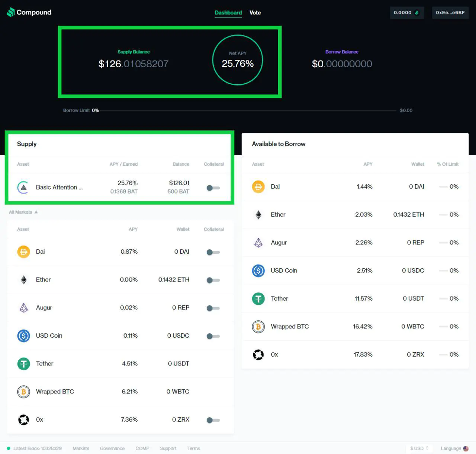Screen dimensions: 476x454
Task: Click the 0x icon in Available to Borrow
Action: tap(258, 355)
